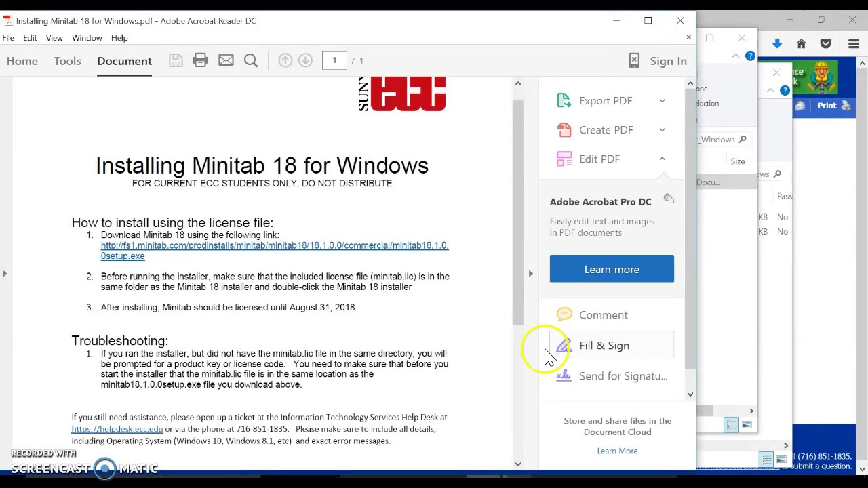Click the Print button on the background webpage
The image size is (868, 488).
click(833, 106)
